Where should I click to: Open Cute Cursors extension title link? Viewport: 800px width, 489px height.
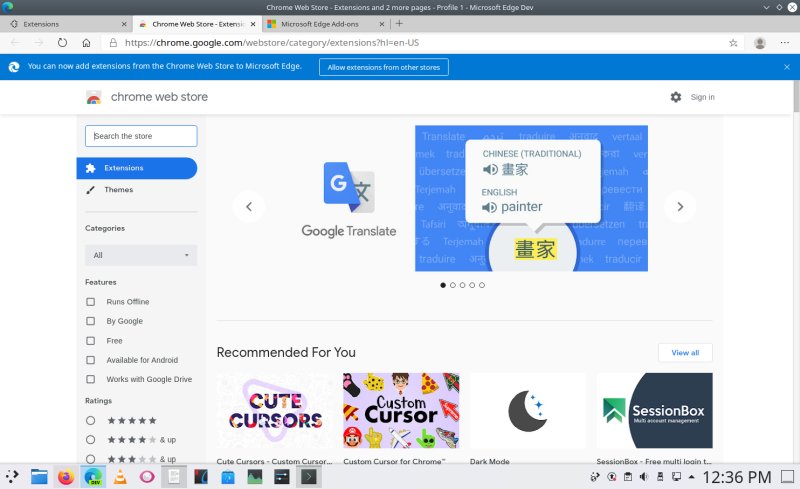coord(274,461)
